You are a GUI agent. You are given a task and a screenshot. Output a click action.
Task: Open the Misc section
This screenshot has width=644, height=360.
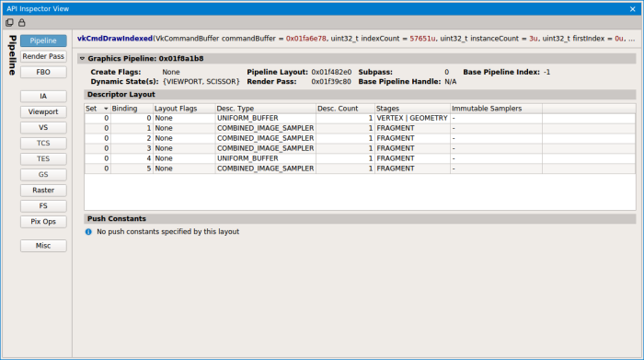click(x=43, y=246)
